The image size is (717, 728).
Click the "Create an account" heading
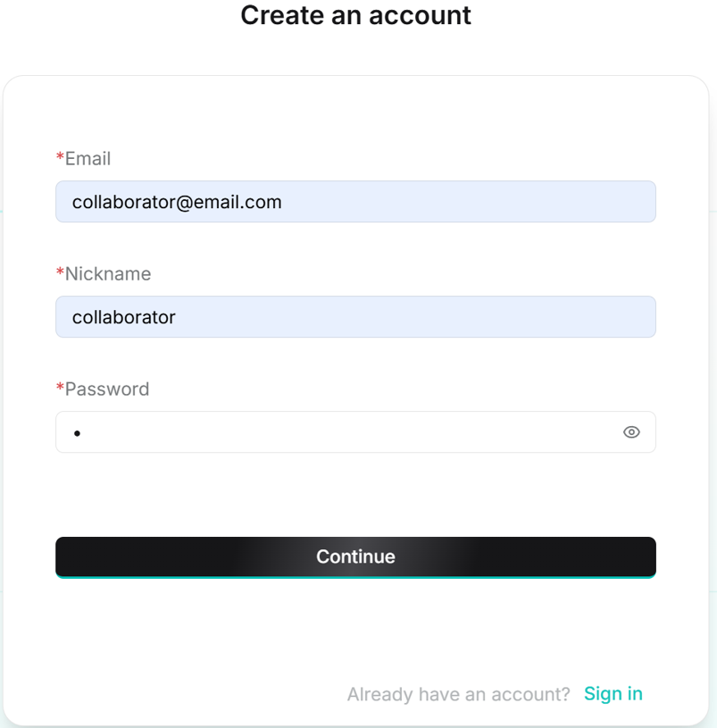tap(355, 15)
